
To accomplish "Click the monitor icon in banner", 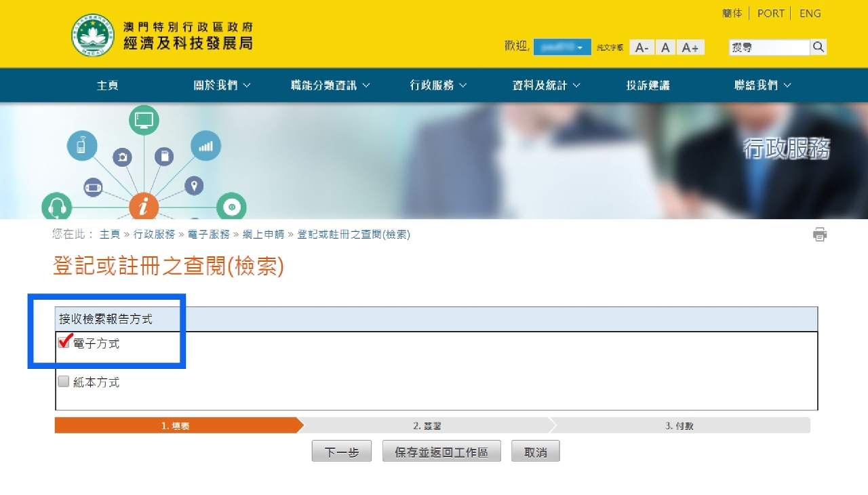I will point(144,120).
